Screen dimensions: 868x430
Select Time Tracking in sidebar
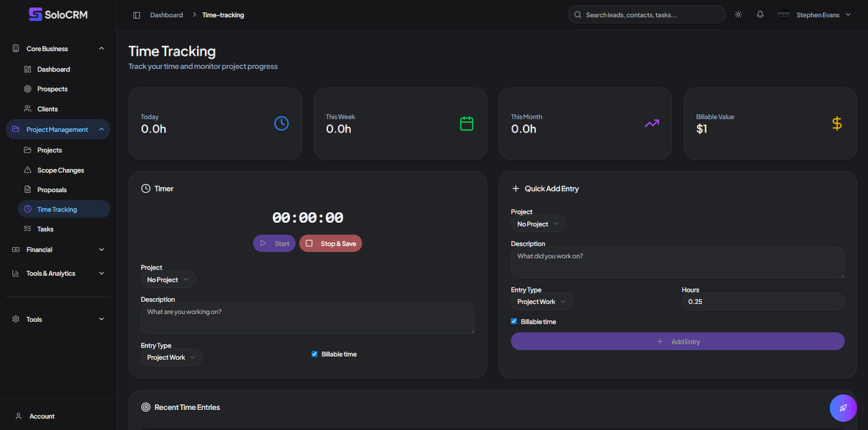coord(64,209)
